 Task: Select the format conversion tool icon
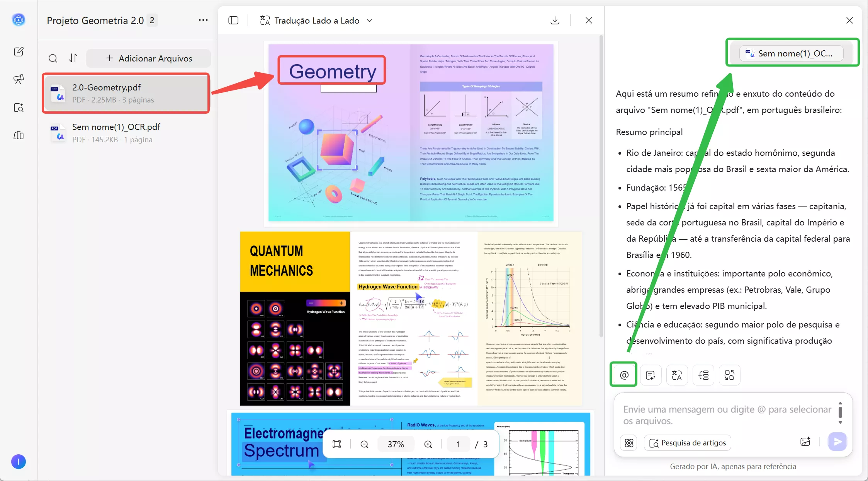tap(729, 375)
